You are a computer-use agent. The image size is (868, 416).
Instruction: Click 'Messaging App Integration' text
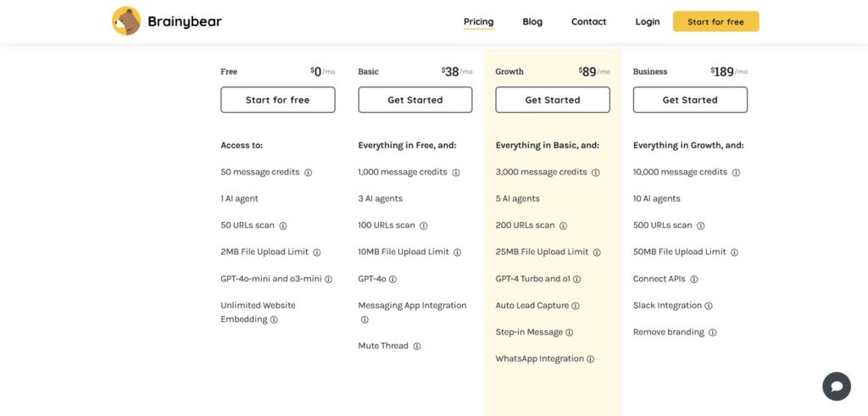(413, 306)
